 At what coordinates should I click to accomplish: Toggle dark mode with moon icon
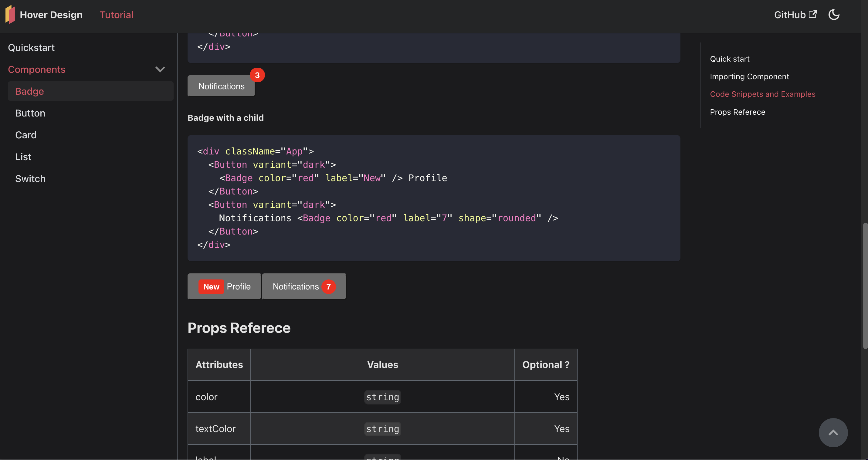834,15
